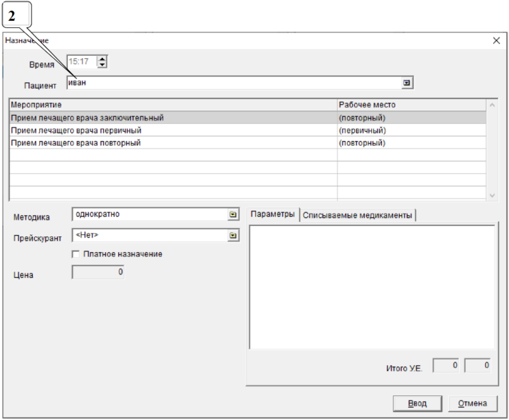Viewport: 509px width, 420px height.
Task: Decrease time with Время spinner down arrow
Action: [103, 64]
